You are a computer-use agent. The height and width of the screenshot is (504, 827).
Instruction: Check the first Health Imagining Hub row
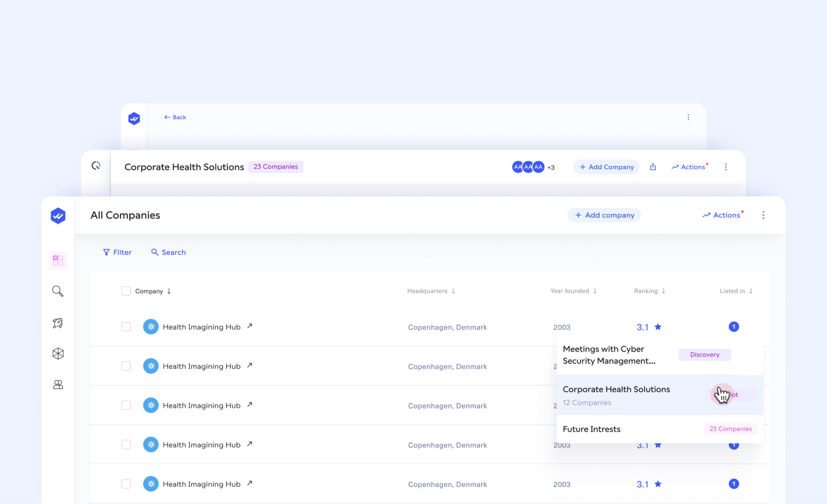pos(126,327)
